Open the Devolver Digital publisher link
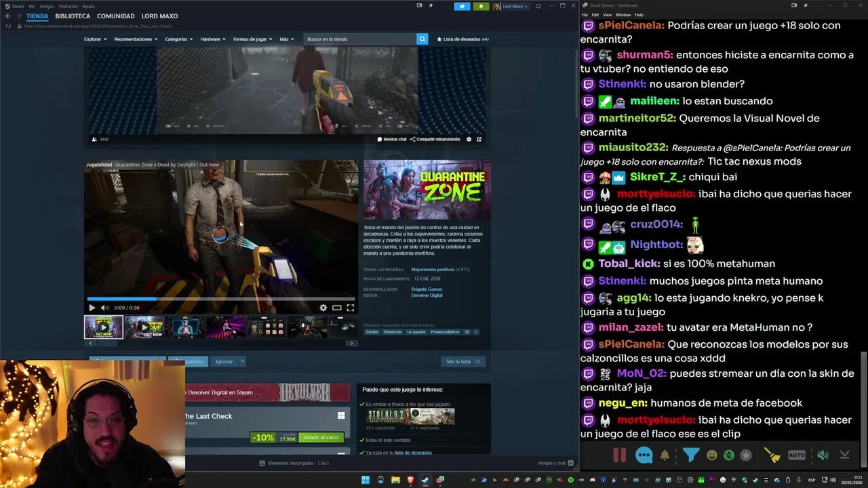Screen dimensions: 868x488 click(x=427, y=296)
